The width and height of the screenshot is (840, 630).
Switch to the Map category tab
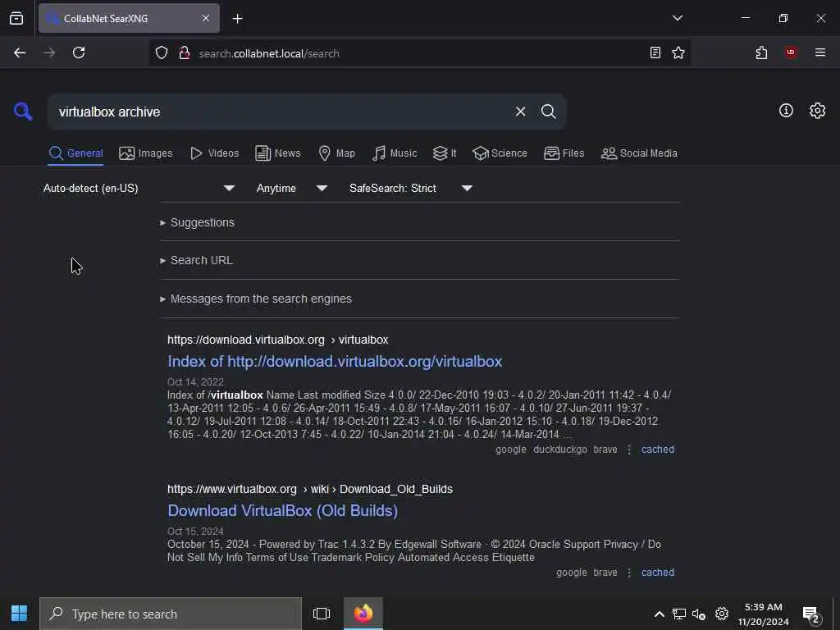336,153
